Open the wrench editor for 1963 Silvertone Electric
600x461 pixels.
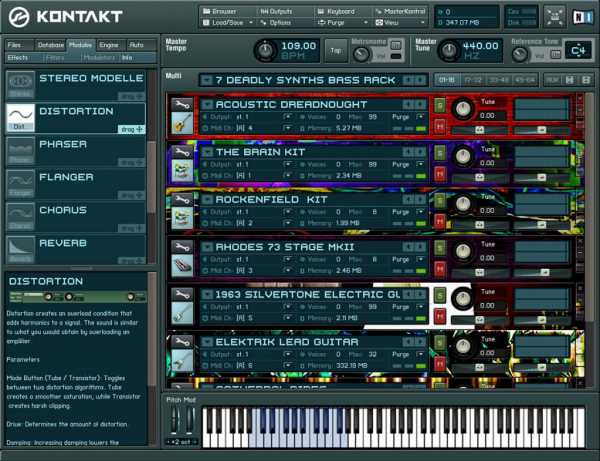(182, 294)
